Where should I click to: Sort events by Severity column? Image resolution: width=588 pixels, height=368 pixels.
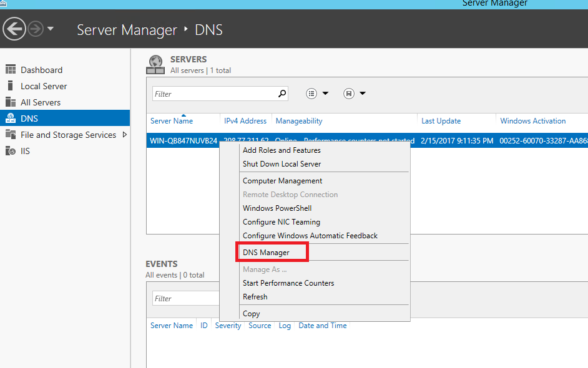228,326
